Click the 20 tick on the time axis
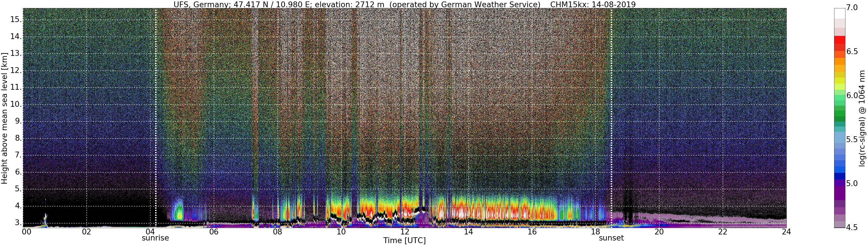This screenshot has width=868, height=246. [x=659, y=232]
